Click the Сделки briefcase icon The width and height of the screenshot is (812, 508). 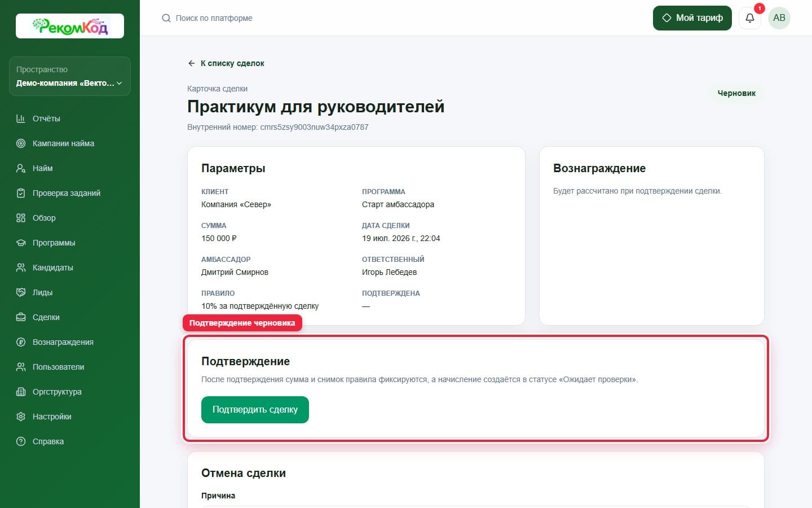21,317
